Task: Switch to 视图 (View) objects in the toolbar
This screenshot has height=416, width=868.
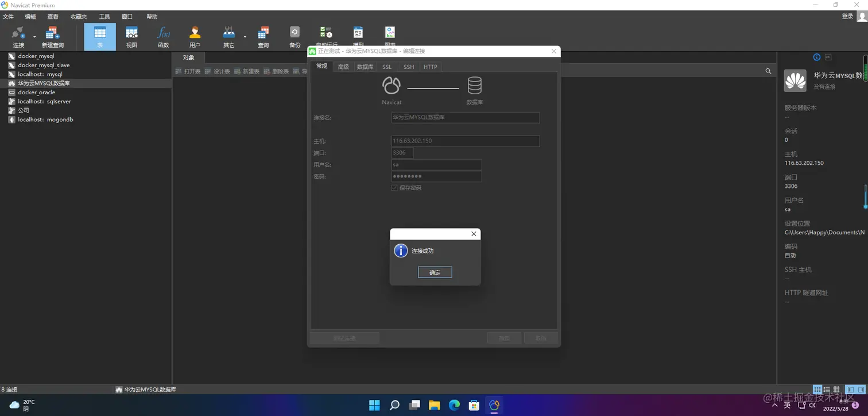Action: point(131,37)
